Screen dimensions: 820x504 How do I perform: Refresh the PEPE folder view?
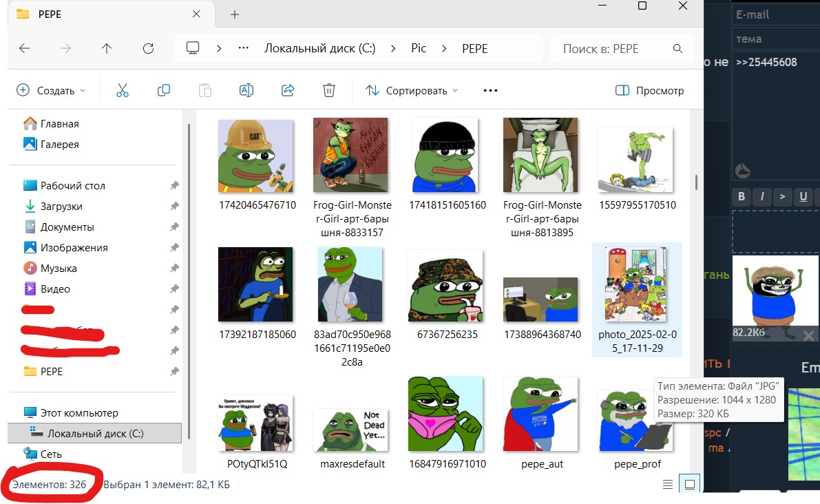[149, 49]
